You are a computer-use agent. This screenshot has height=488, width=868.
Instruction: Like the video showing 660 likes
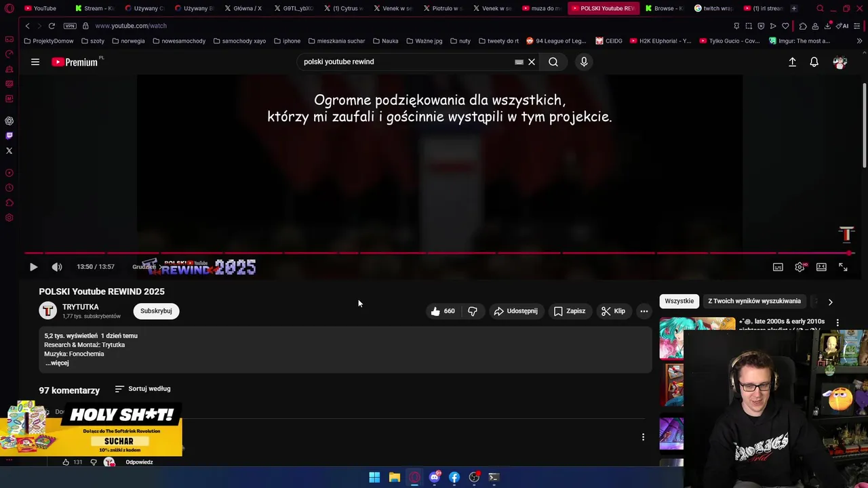pyautogui.click(x=443, y=311)
